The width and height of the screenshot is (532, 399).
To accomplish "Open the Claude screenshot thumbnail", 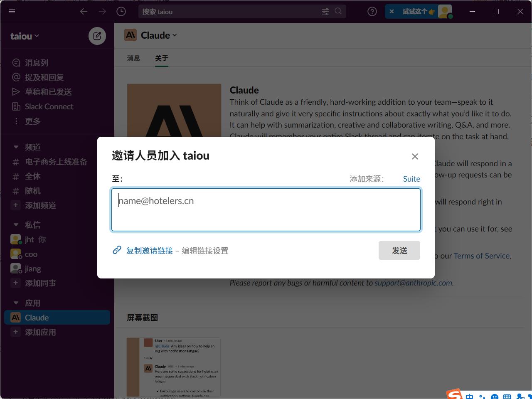I will [x=174, y=367].
